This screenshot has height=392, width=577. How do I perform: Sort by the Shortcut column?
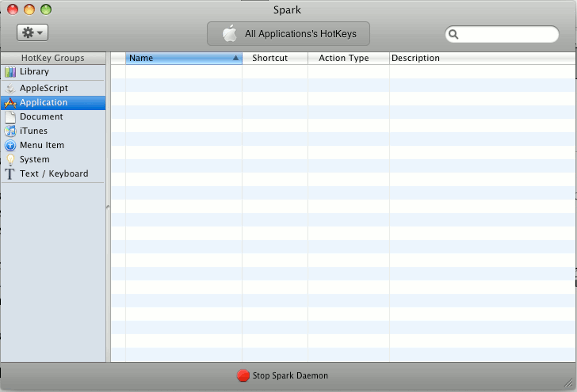pyautogui.click(x=275, y=58)
